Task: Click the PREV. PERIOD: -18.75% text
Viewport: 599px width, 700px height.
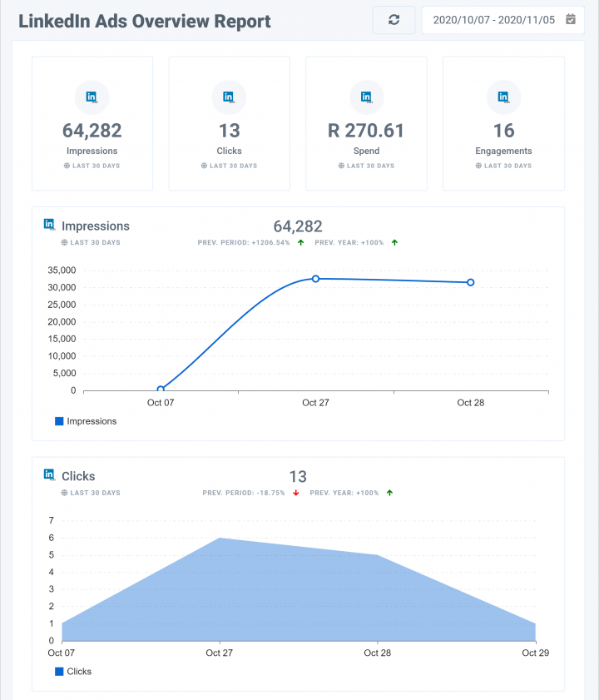Action: [x=244, y=493]
